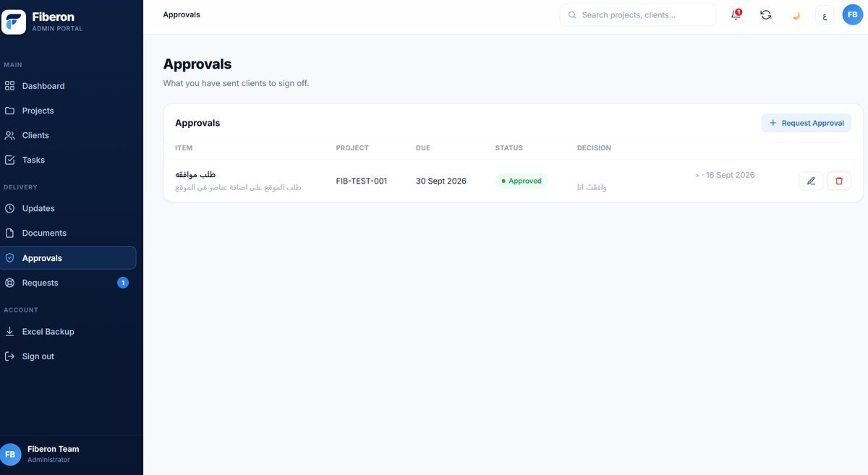Image resolution: width=868 pixels, height=475 pixels.
Task: Open Documents from the sidebar
Action: click(x=68, y=233)
